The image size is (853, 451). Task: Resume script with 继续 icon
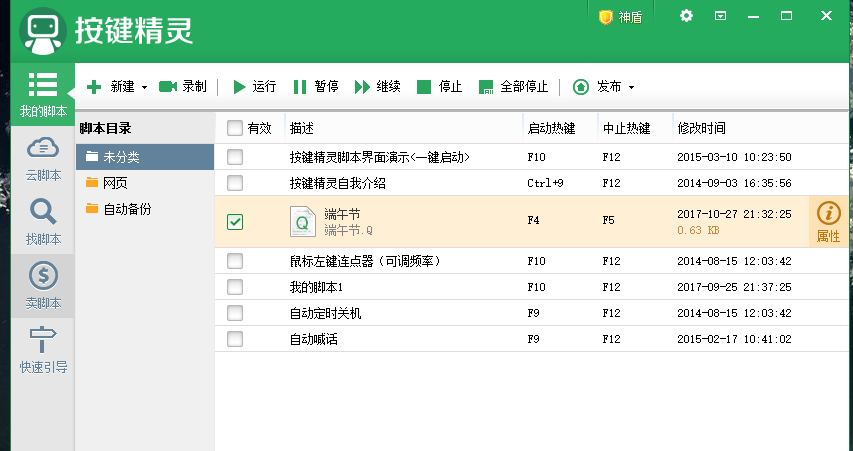tap(362, 87)
